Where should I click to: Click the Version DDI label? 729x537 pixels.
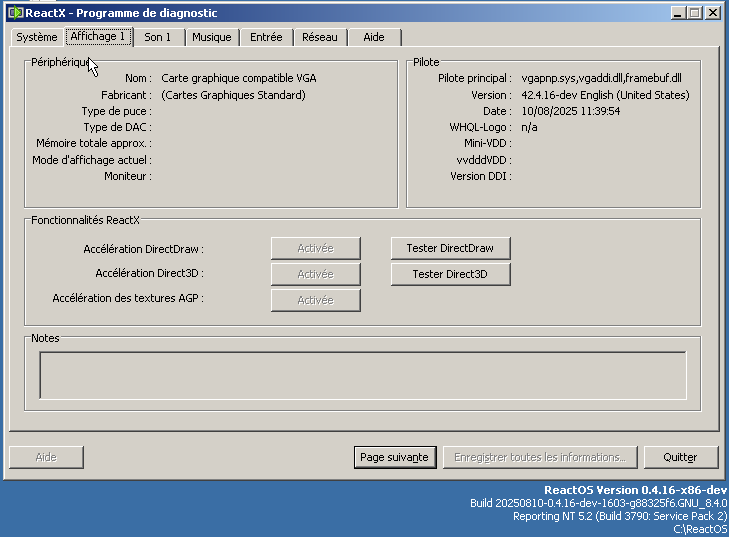coord(481,176)
